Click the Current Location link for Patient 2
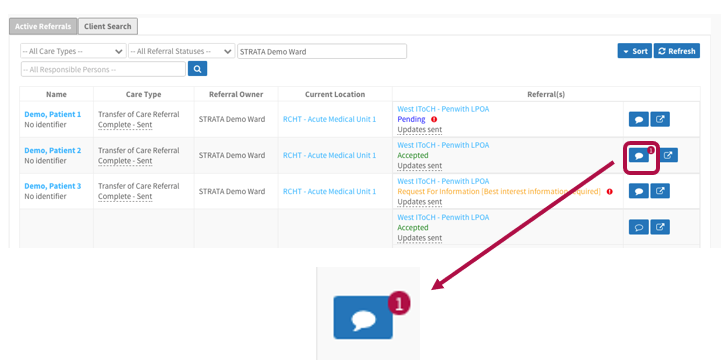Viewport: 721px width, 362px height. [x=329, y=155]
